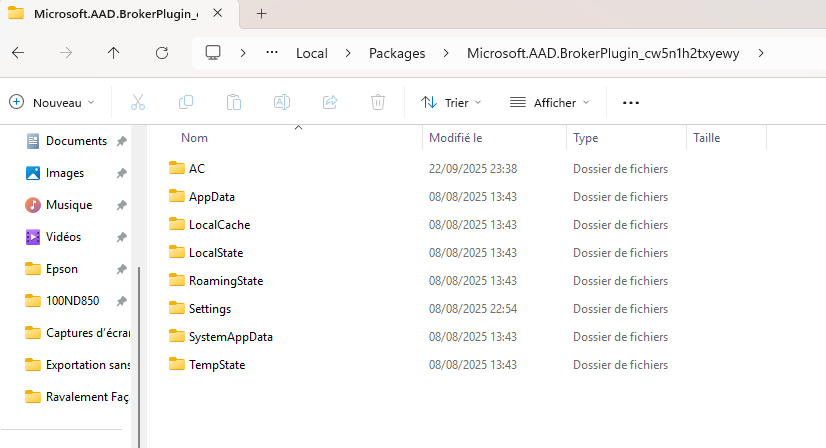This screenshot has width=826, height=448.
Task: Select the SystemAppData folder
Action: tap(231, 336)
